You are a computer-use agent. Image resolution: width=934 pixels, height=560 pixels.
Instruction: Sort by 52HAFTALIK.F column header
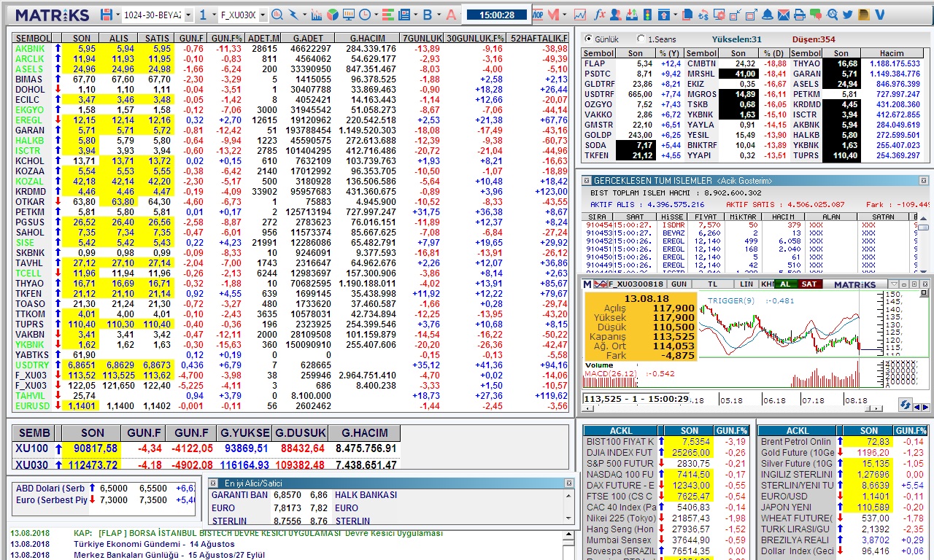coord(539,38)
